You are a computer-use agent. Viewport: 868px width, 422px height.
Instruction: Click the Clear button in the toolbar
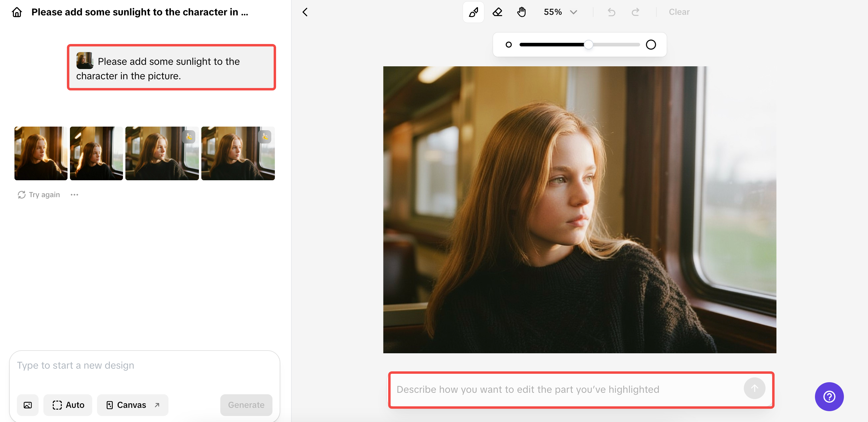[x=679, y=12]
